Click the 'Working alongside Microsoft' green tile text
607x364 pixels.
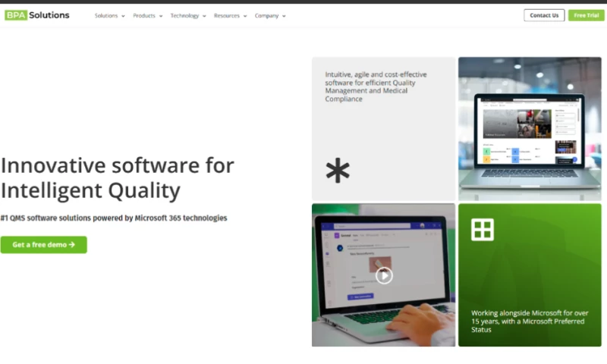527,322
